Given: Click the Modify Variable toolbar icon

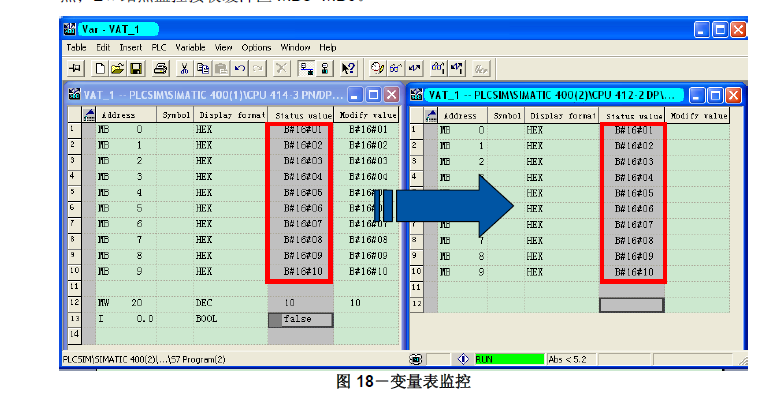Looking at the screenshot, I should [x=414, y=68].
